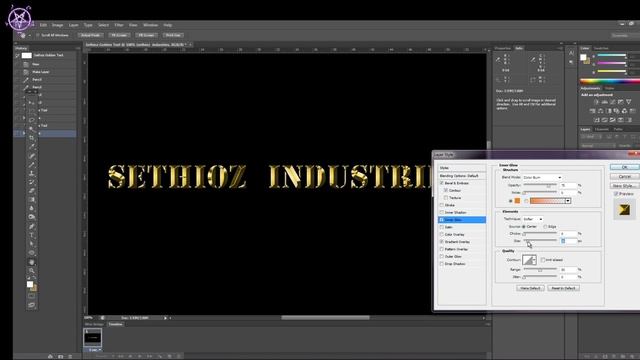Switch to the Timeline tab

click(x=116, y=324)
